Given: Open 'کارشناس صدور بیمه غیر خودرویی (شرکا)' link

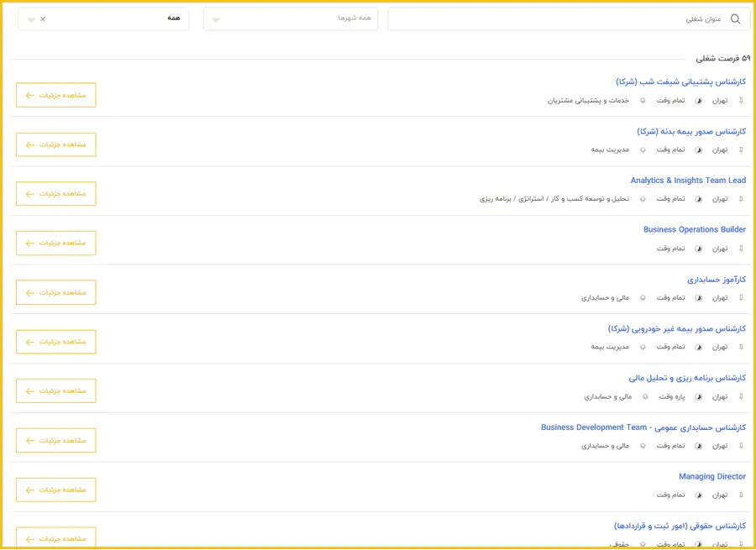Looking at the screenshot, I should (676, 328).
